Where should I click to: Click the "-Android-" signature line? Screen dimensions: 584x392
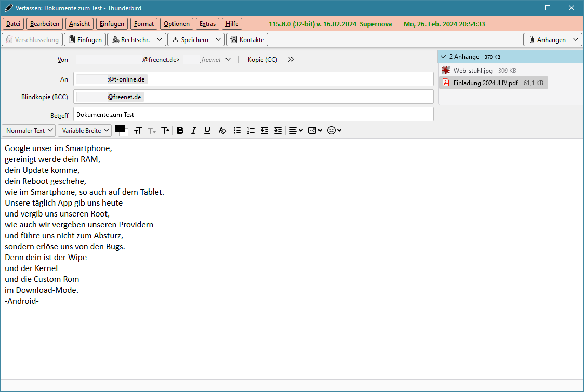click(x=22, y=301)
